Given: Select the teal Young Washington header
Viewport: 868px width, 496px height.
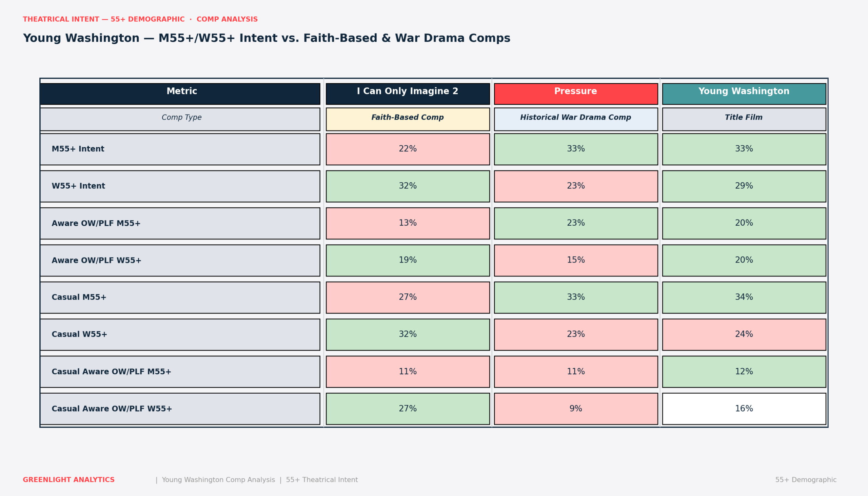Looking at the screenshot, I should pos(744,94).
